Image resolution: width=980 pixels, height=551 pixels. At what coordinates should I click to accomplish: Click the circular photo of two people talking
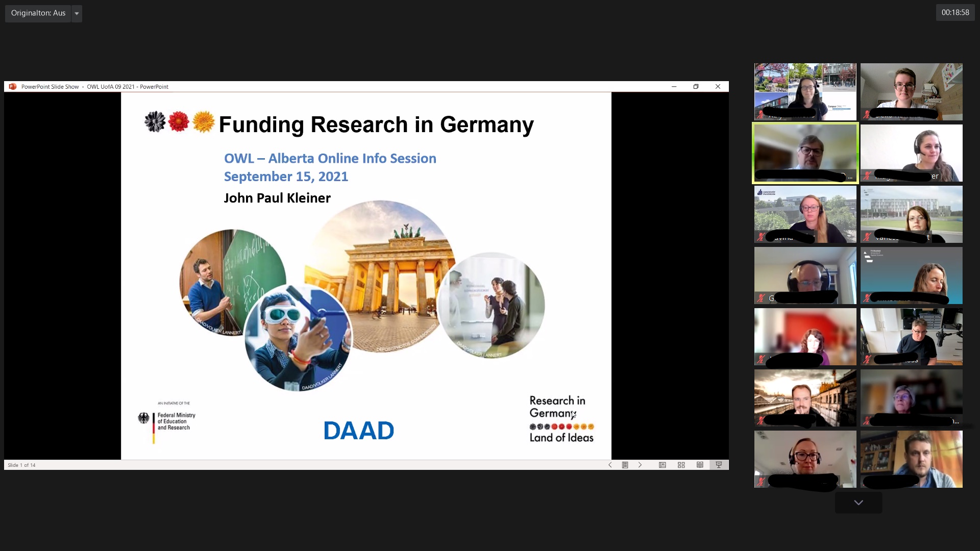pyautogui.click(x=491, y=305)
